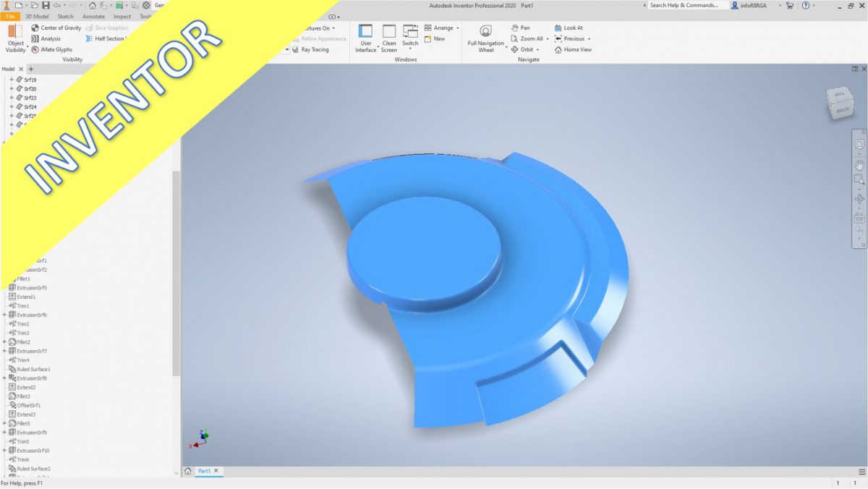The width and height of the screenshot is (868, 489).
Task: Click the model browser vertical scrollbar
Action: pyautogui.click(x=176, y=273)
